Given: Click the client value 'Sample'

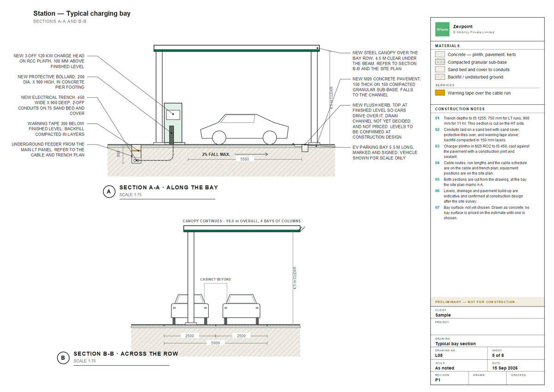Looking at the screenshot, I should 443,315.
